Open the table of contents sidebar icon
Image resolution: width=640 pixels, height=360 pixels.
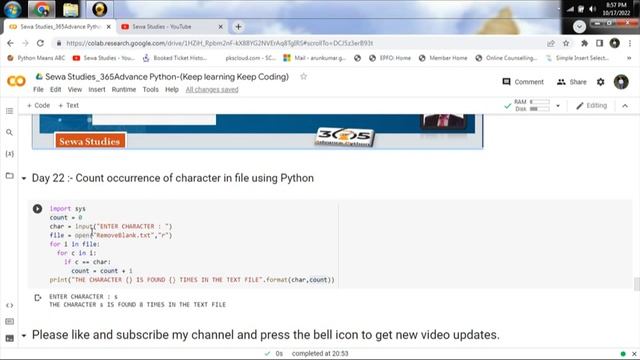click(x=9, y=111)
